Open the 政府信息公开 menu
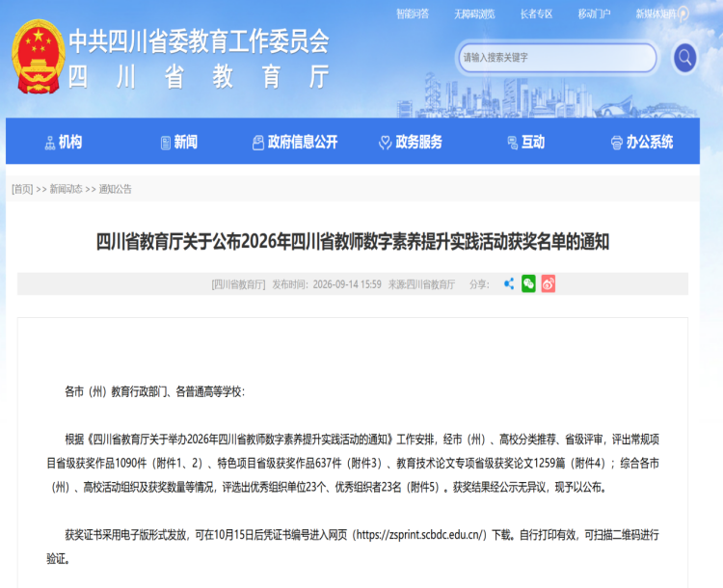Image resolution: width=723 pixels, height=588 pixels. 295,142
